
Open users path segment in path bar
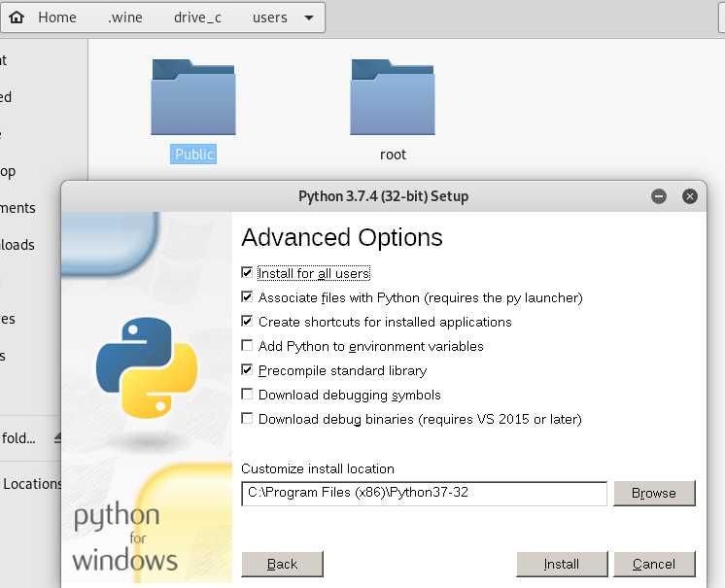point(269,17)
